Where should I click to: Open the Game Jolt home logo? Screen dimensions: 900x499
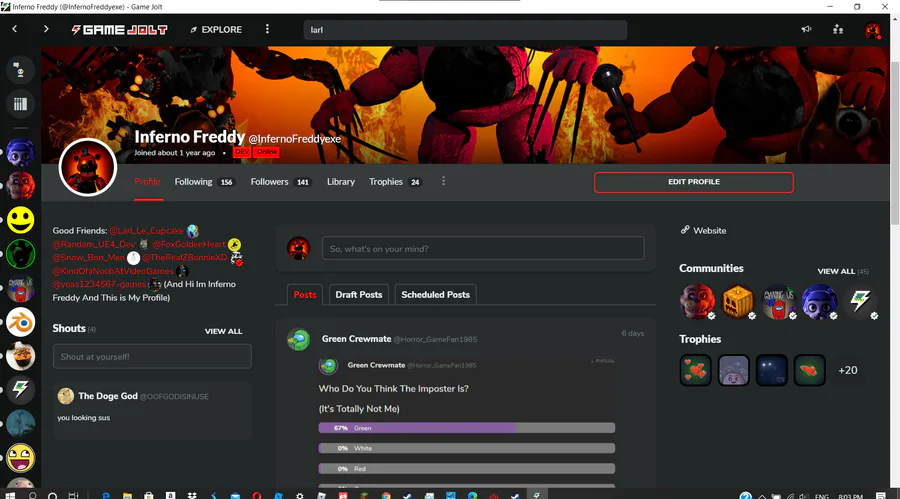(119, 29)
